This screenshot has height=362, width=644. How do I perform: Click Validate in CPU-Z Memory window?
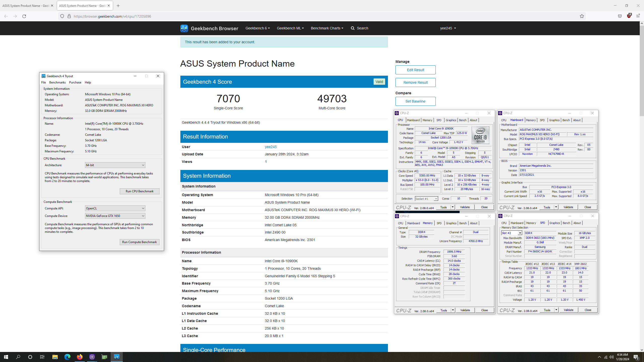click(465, 310)
